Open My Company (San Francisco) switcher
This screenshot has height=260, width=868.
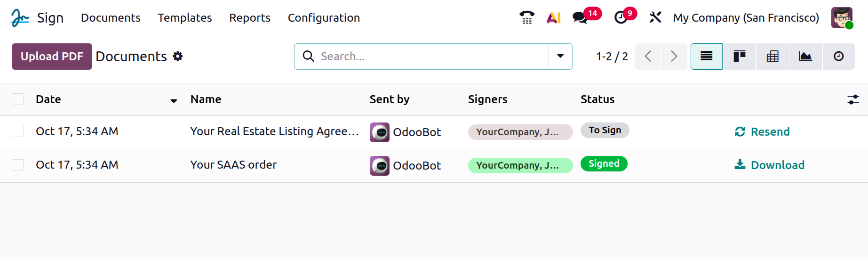(x=746, y=18)
